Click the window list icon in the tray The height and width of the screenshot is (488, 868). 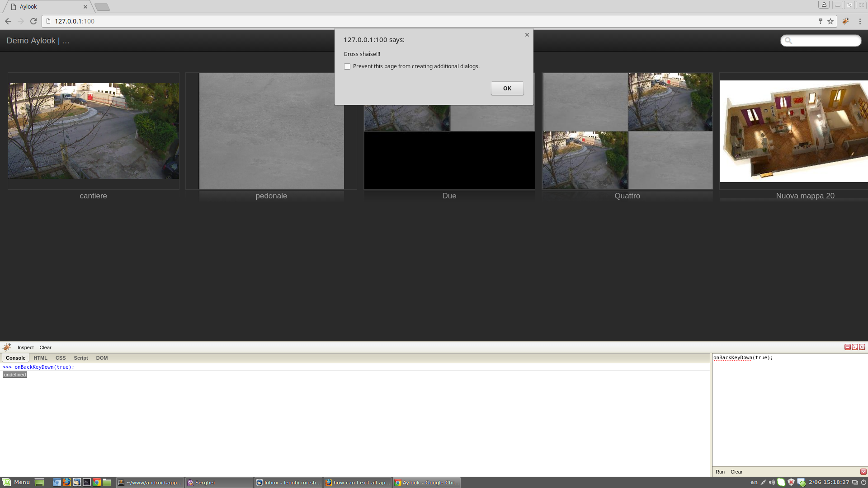855,483
